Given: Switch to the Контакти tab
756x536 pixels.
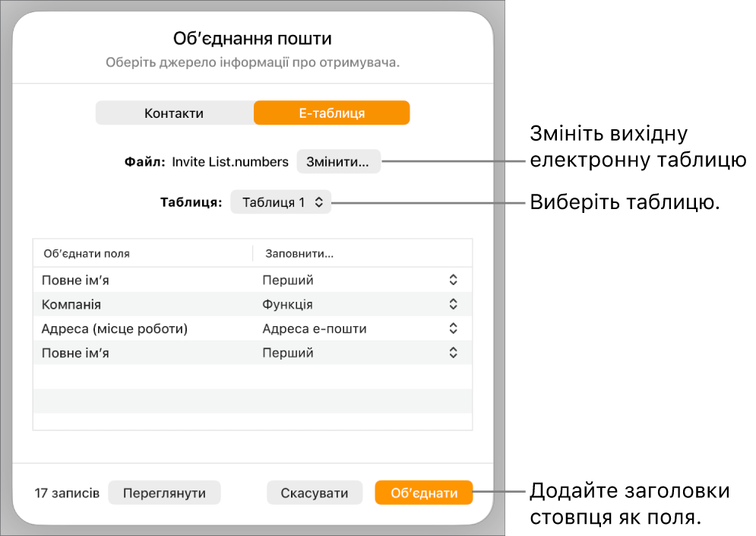Looking at the screenshot, I should click(175, 113).
